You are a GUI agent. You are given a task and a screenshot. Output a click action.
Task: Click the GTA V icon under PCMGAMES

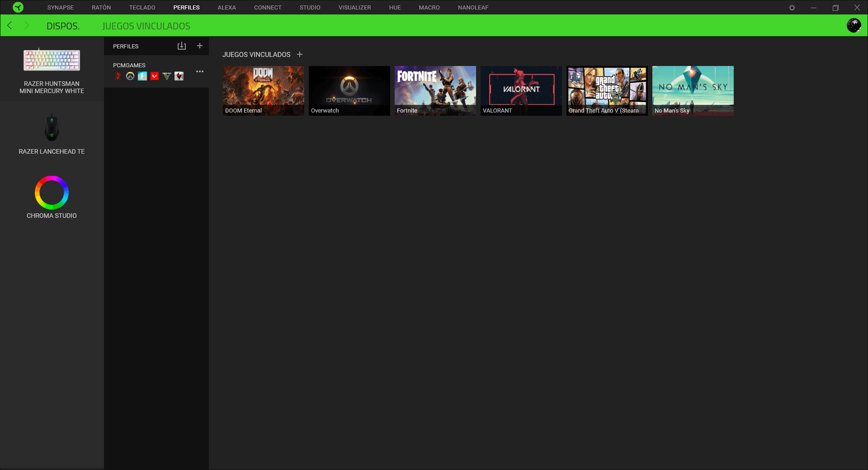(x=167, y=76)
